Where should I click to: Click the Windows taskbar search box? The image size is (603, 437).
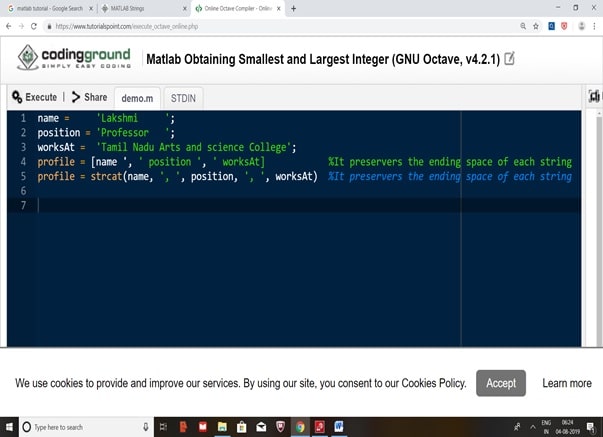coord(86,427)
